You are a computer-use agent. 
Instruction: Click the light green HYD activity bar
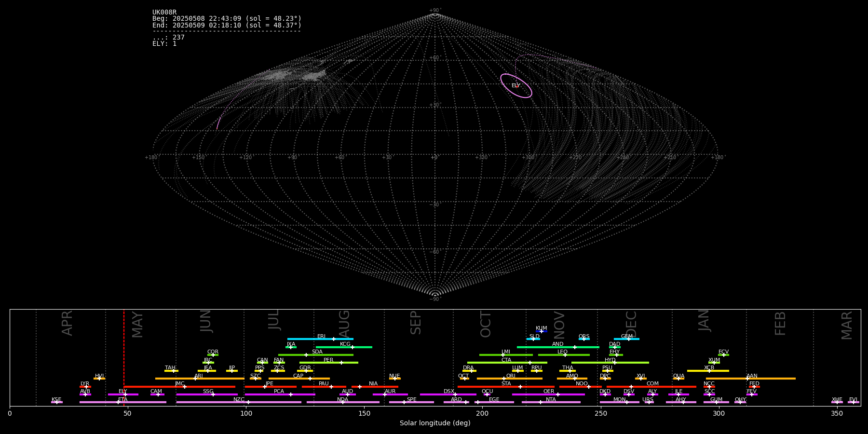tap(610, 363)
